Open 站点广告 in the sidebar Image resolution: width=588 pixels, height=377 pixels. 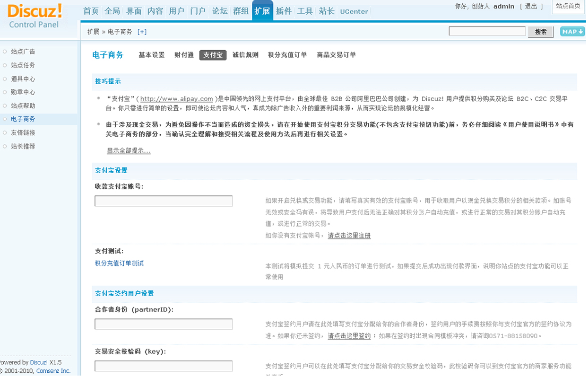click(23, 52)
